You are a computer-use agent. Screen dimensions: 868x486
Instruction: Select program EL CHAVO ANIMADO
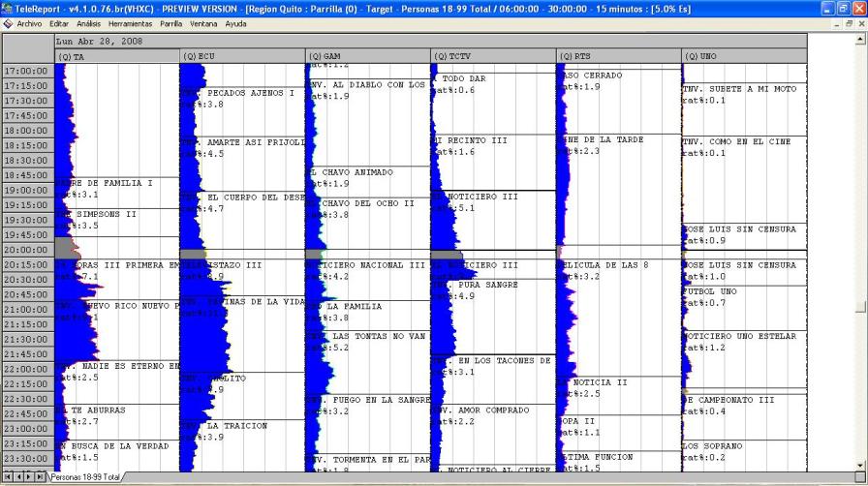[352, 172]
